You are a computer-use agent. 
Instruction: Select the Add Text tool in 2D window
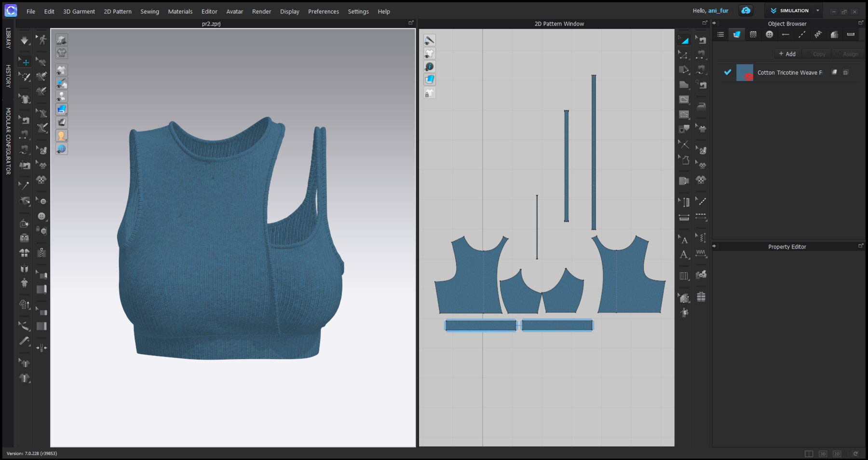coord(684,255)
